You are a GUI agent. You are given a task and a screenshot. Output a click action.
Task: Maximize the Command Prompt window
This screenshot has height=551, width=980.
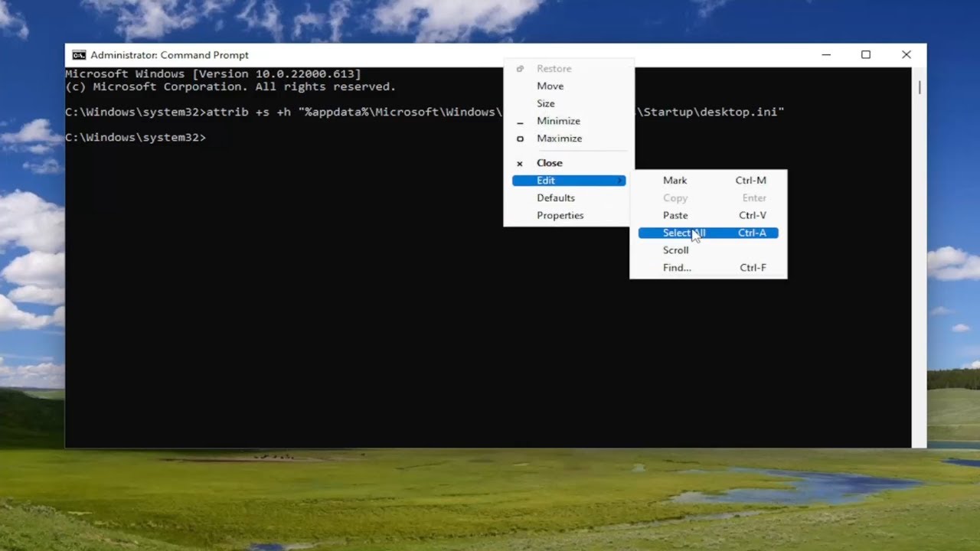click(x=866, y=55)
